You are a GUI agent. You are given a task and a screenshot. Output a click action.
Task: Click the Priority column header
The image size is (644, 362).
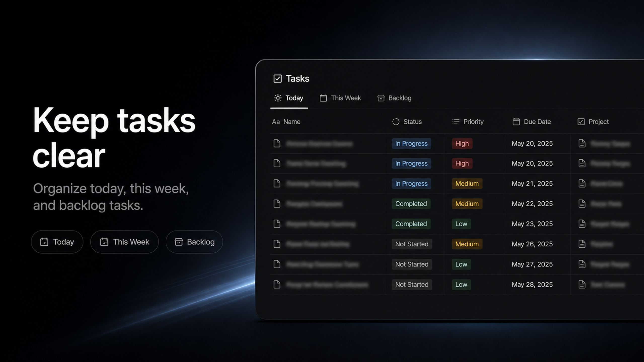click(x=468, y=122)
